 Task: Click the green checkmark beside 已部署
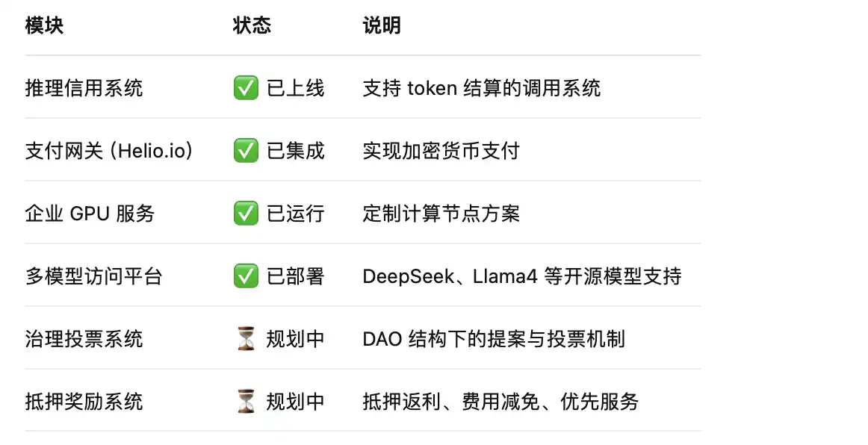[x=246, y=277]
